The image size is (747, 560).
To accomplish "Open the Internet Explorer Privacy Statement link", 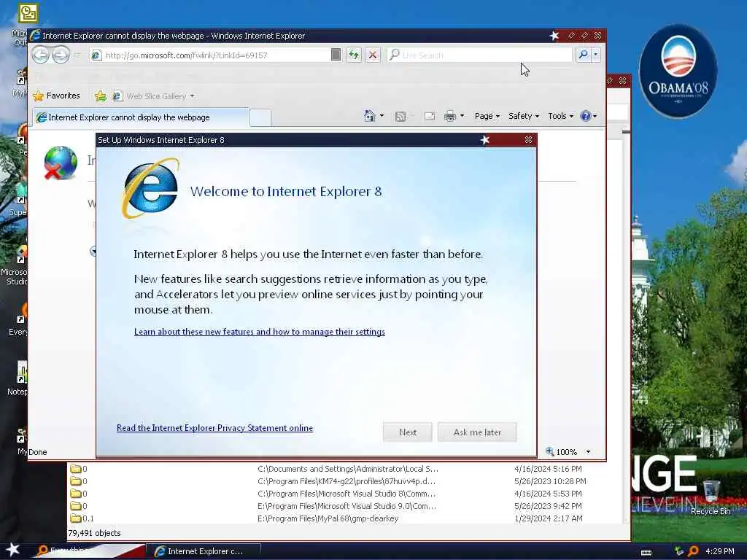I will point(215,427).
